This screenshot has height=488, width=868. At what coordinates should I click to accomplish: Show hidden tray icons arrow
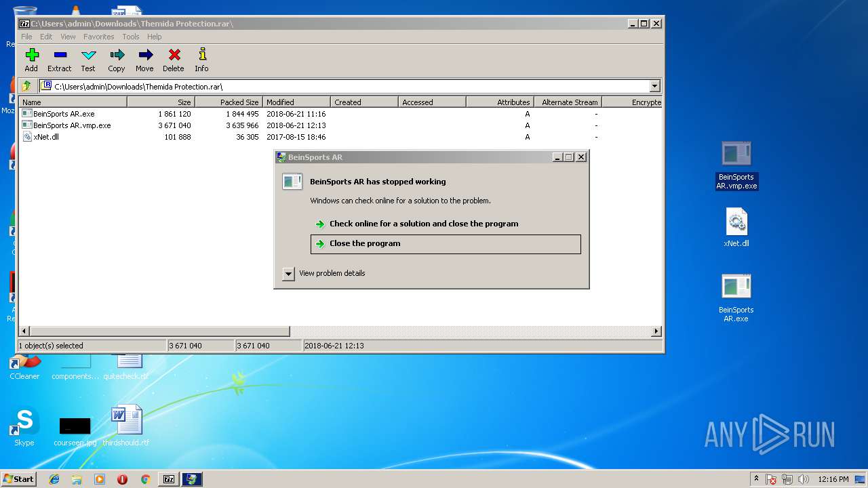tap(756, 479)
